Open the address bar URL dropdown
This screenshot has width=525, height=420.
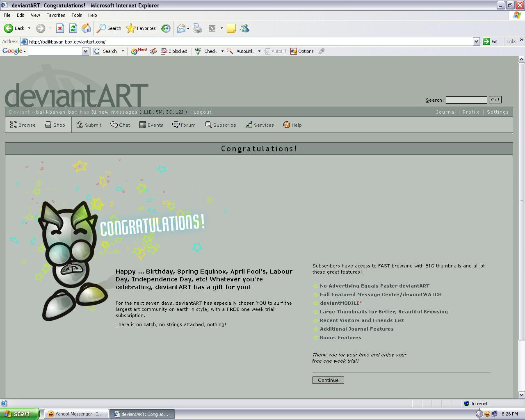click(x=476, y=41)
